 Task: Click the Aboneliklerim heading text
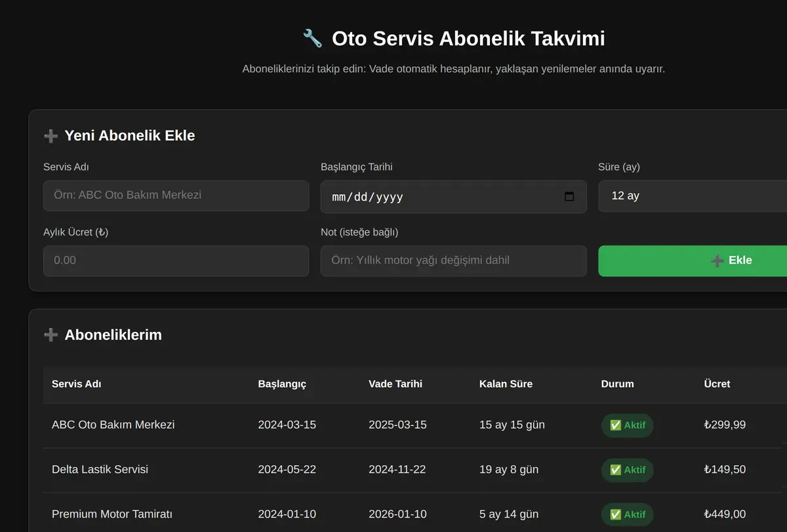[x=113, y=335]
